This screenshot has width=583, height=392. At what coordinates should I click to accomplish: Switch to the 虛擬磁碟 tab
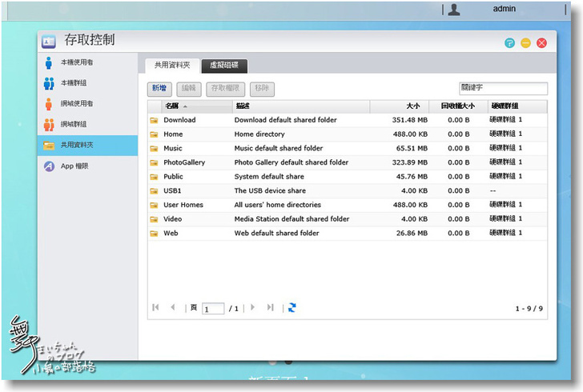tap(224, 66)
